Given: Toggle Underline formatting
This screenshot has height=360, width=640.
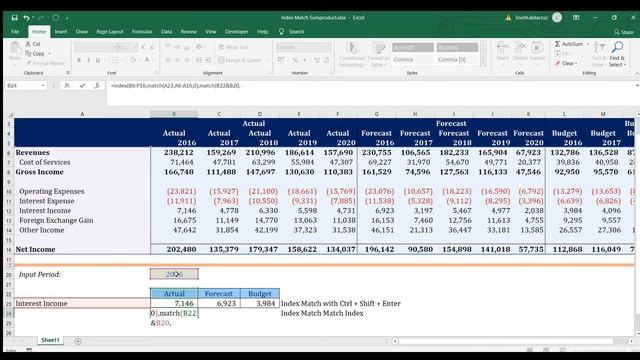Looking at the screenshot, I should (x=98, y=60).
